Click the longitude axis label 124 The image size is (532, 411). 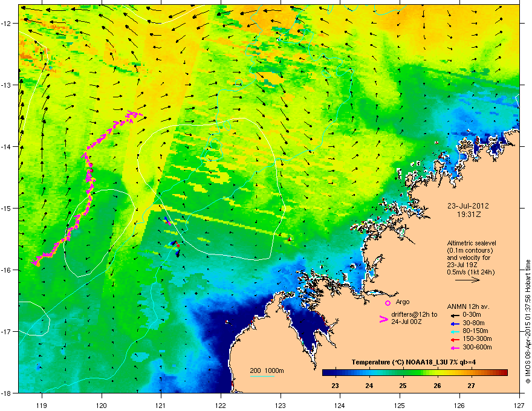[x=340, y=405]
